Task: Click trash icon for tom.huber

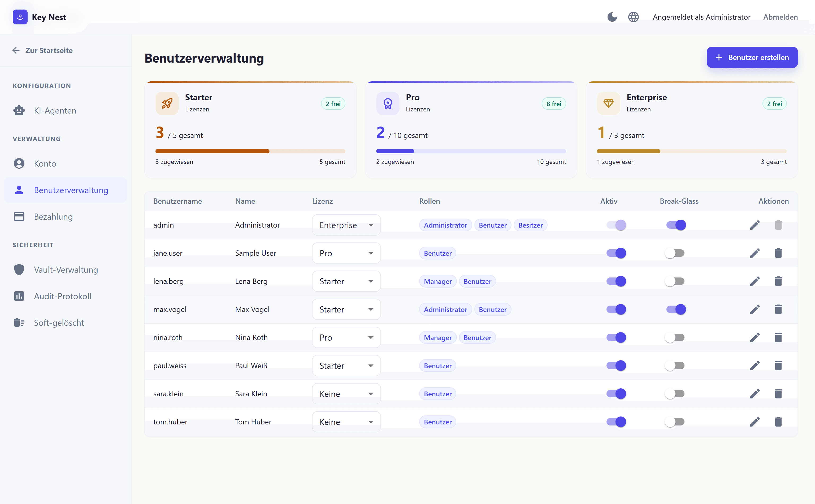Action: pos(778,422)
